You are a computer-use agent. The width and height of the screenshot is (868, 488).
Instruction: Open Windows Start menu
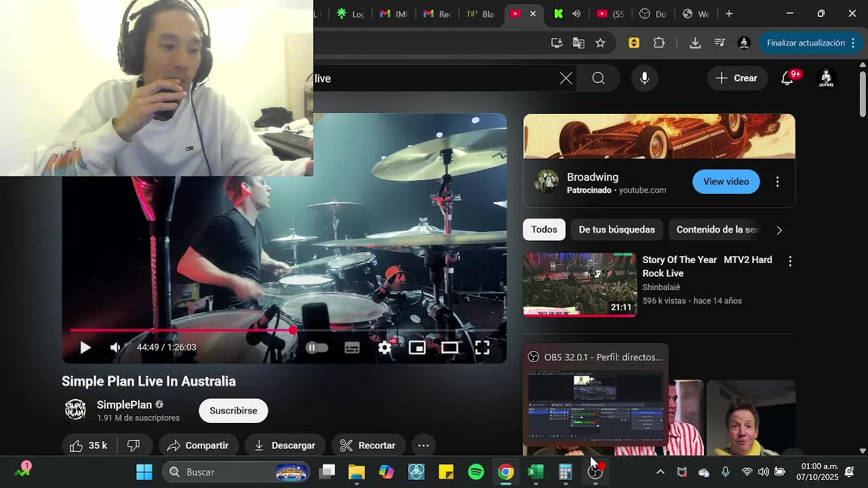pyautogui.click(x=144, y=472)
